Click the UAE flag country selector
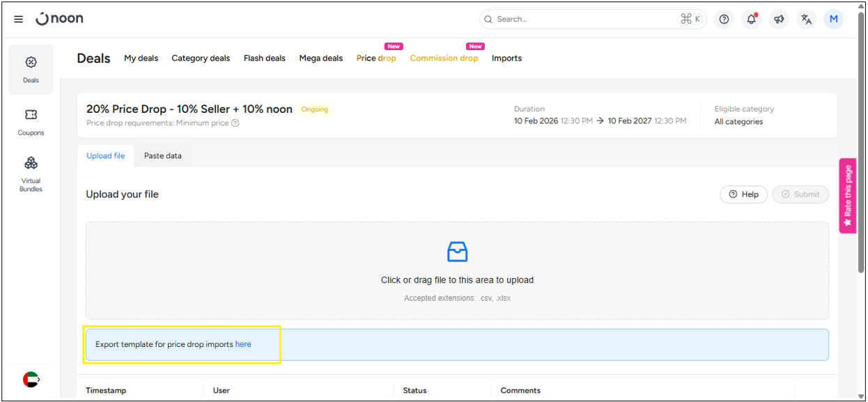Screen dimensions: 868x402 pyautogui.click(x=31, y=379)
